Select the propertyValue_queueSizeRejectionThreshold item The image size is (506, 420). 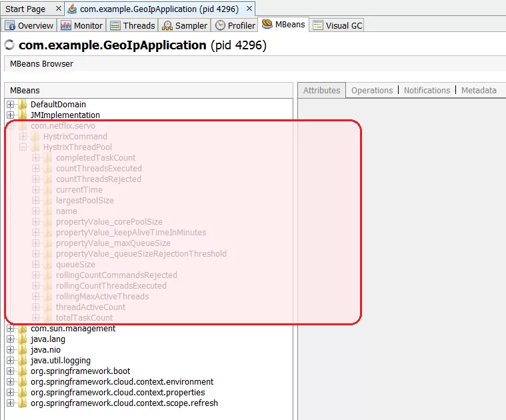pos(141,254)
